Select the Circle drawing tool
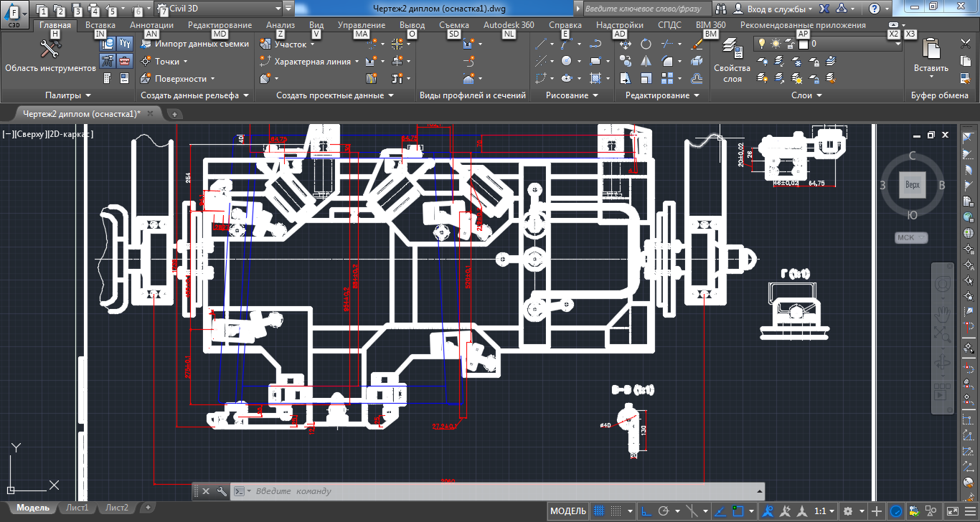The image size is (980, 522). [566, 61]
